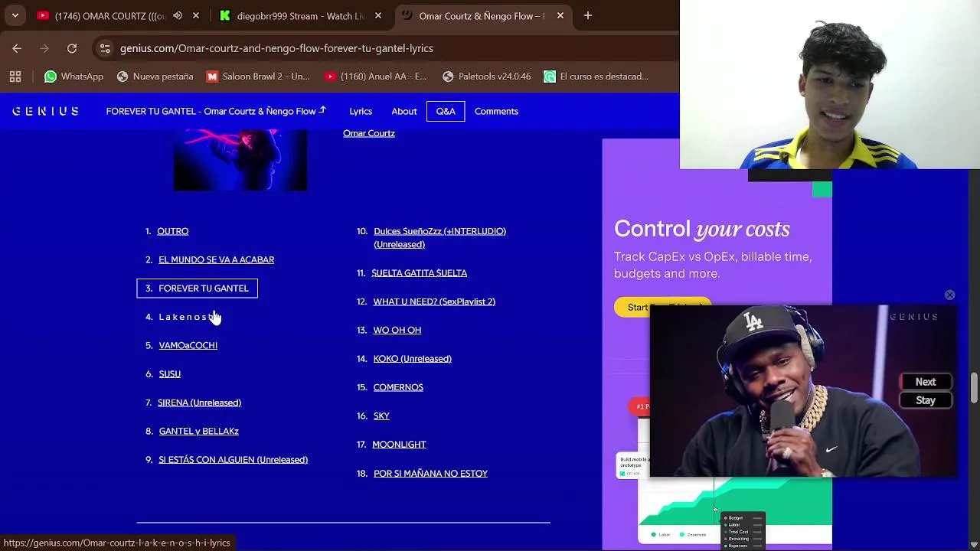Image resolution: width=980 pixels, height=551 pixels.
Task: Open GANTEL y BELLAKz track
Action: click(198, 431)
